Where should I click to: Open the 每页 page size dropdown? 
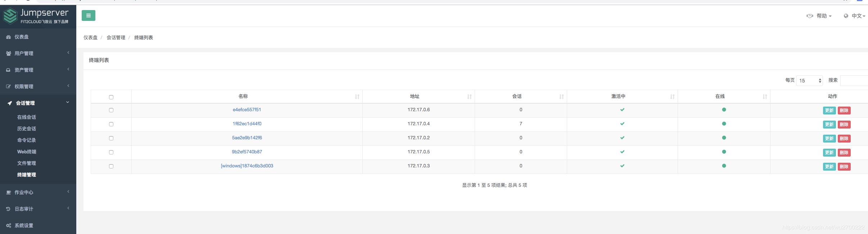[x=809, y=81]
